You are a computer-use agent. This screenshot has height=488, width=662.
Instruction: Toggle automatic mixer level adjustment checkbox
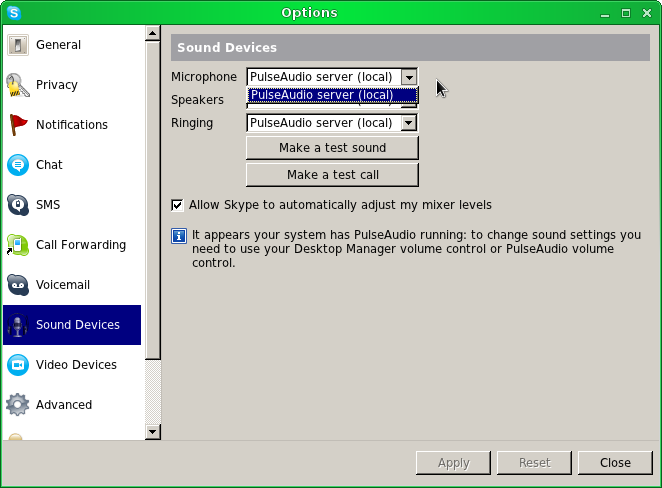tap(177, 205)
